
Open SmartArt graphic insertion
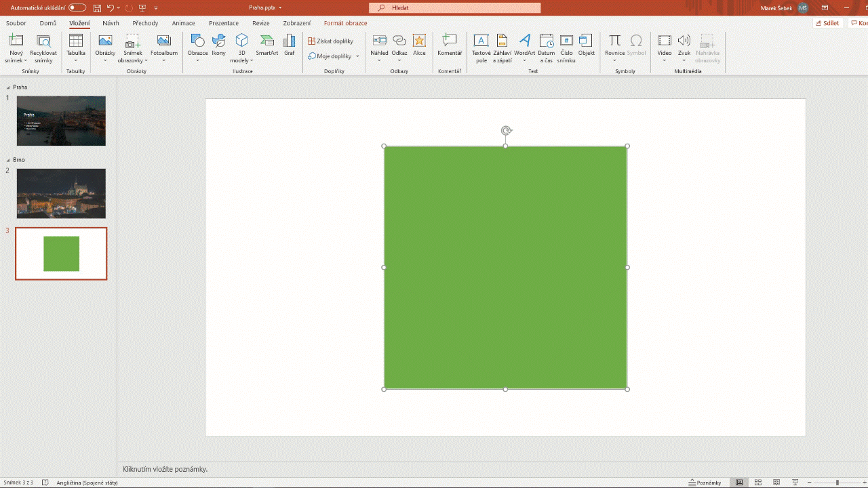pos(267,47)
